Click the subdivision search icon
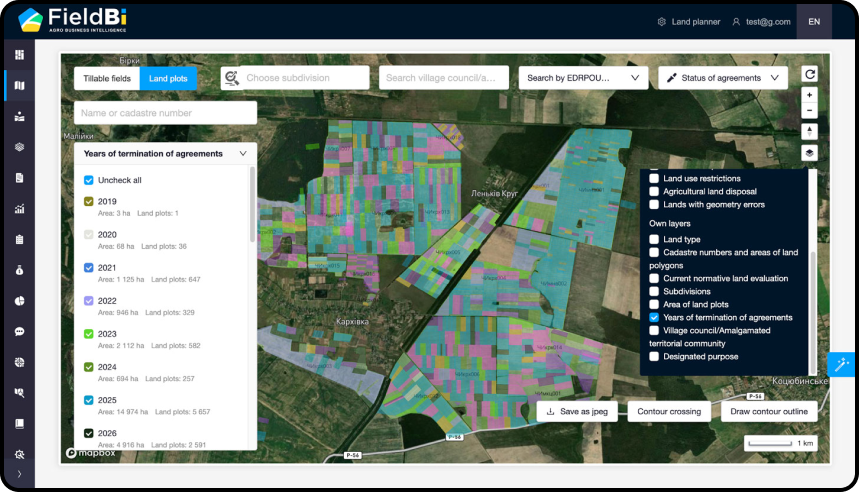Viewport: 859px width, 492px height. coord(231,78)
